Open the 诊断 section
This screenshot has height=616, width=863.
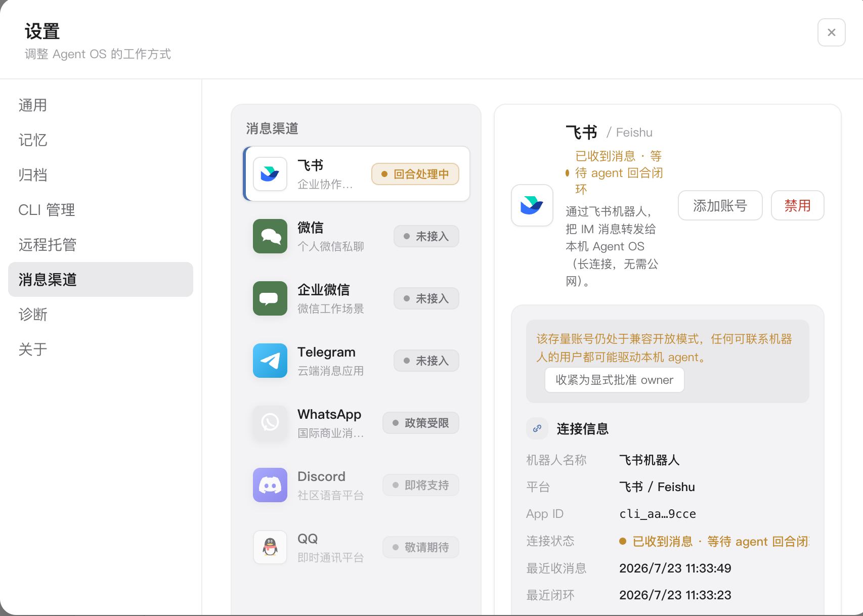tap(101, 315)
